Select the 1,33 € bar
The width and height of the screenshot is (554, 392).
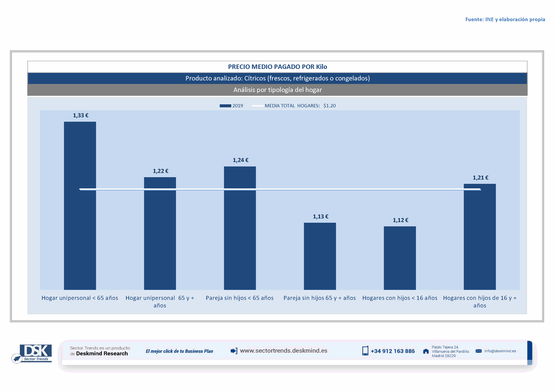80,229
